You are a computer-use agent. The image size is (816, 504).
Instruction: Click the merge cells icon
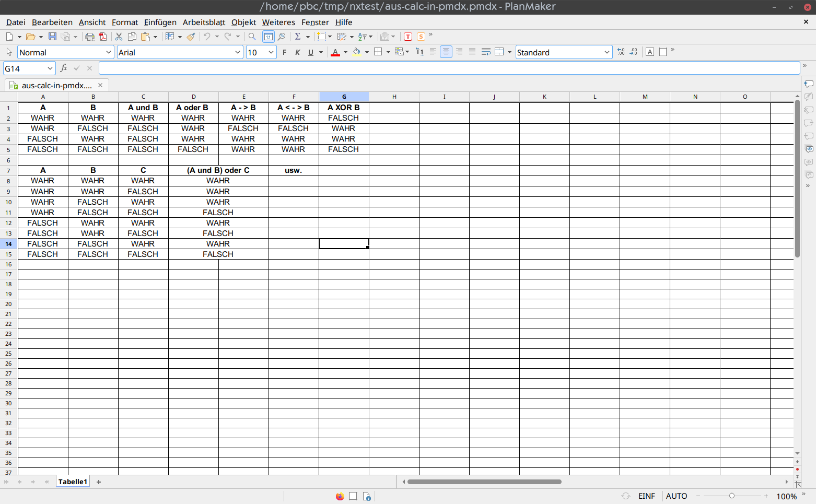[499, 52]
